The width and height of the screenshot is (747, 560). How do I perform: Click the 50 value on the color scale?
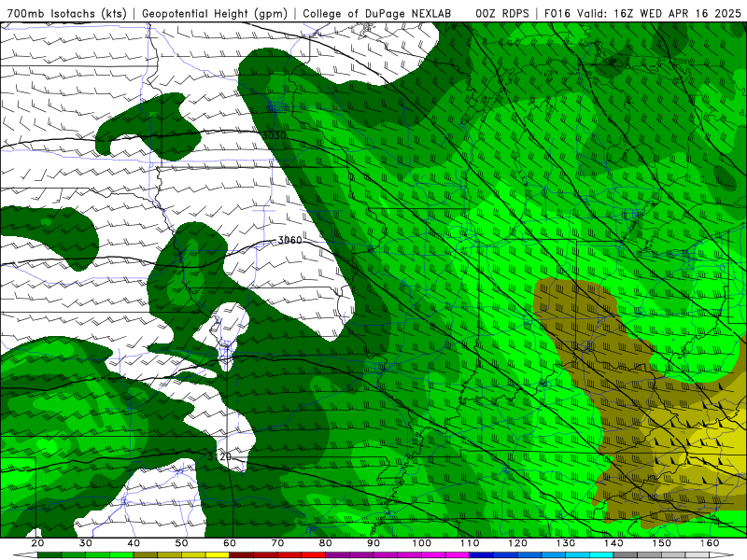pyautogui.click(x=181, y=543)
